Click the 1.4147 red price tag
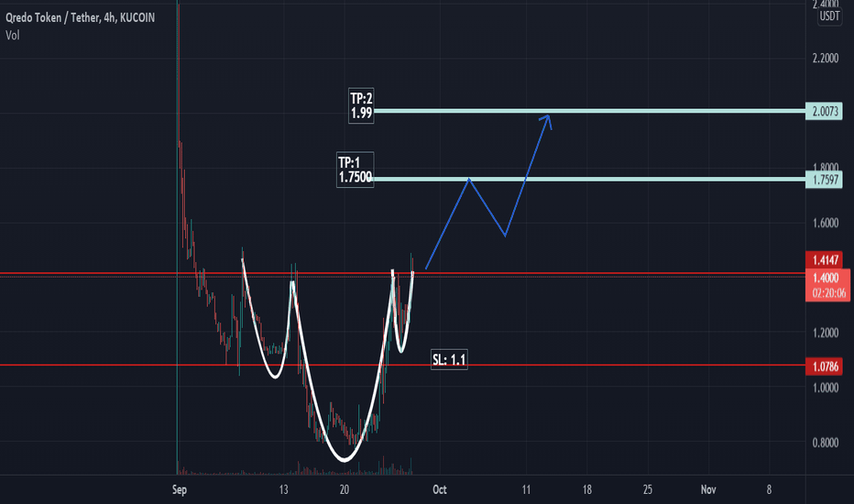The image size is (854, 504). (825, 260)
